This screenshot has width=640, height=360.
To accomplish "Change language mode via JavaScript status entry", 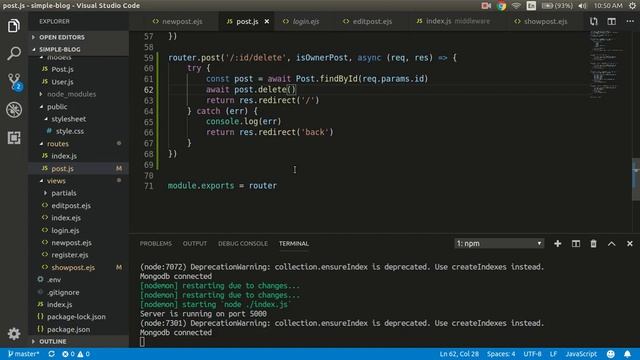I will point(581,354).
